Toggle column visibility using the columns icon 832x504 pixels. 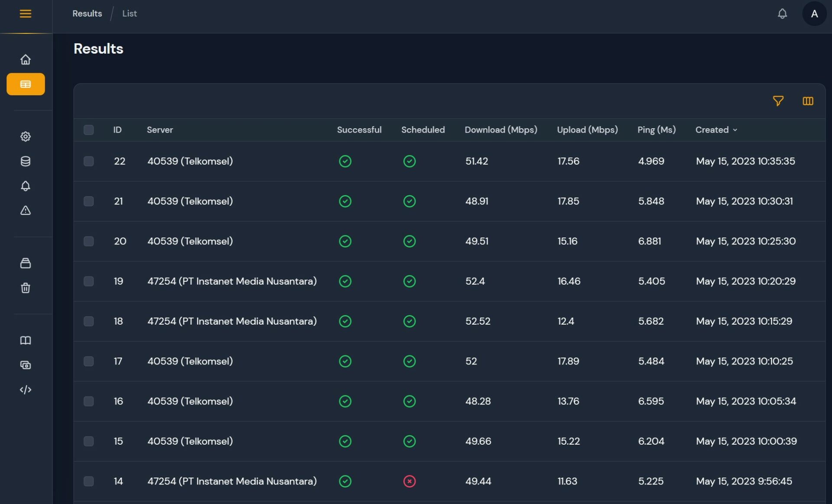tap(808, 101)
